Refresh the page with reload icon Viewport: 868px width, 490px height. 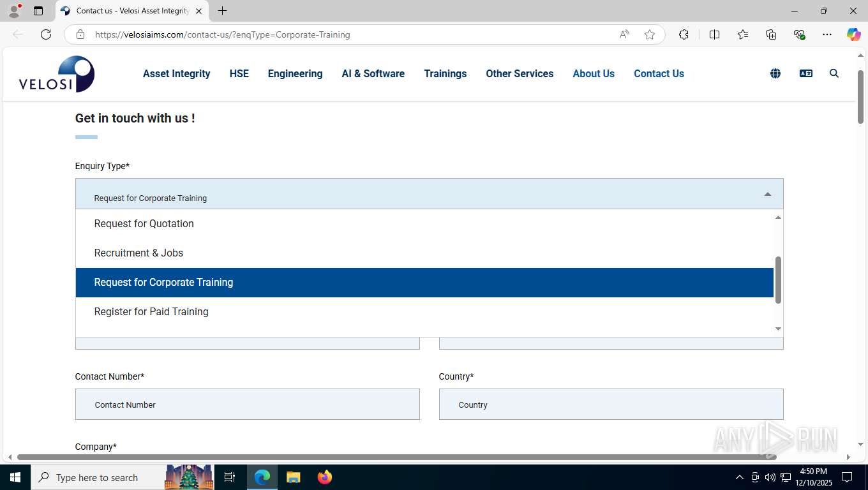coord(46,34)
